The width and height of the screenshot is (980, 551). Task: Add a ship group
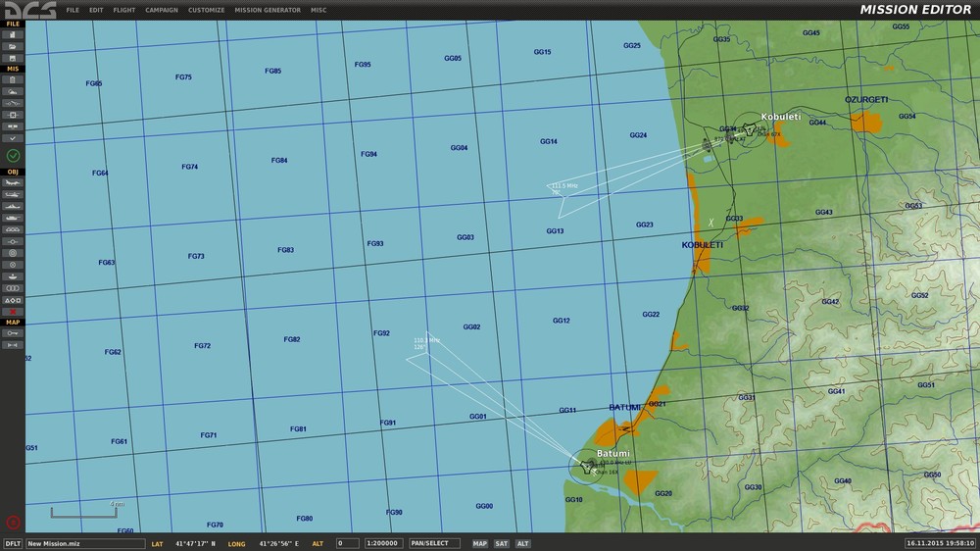[x=13, y=207]
